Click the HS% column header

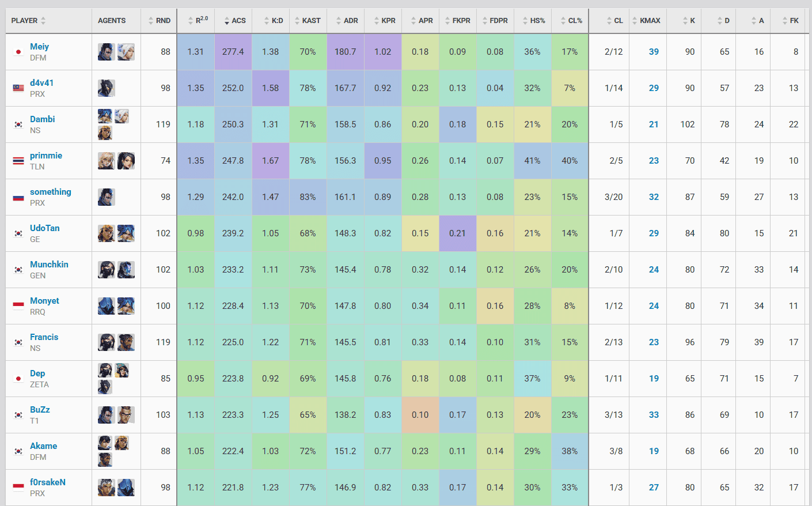[534, 21]
